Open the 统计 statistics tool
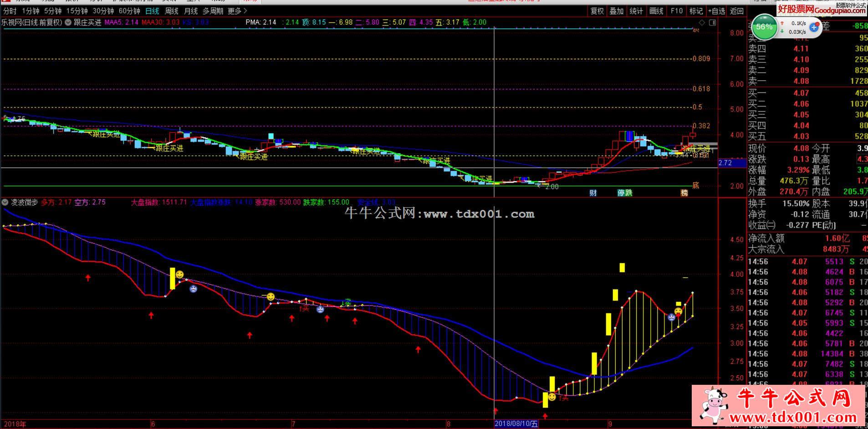The width and height of the screenshot is (868, 429). pyautogui.click(x=636, y=11)
